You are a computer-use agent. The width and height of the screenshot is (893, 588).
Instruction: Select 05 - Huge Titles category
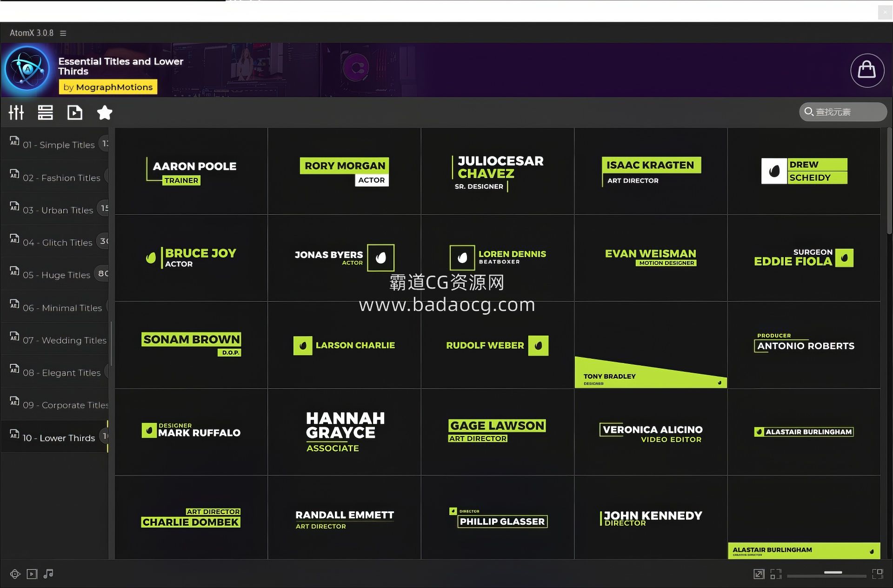(x=54, y=274)
